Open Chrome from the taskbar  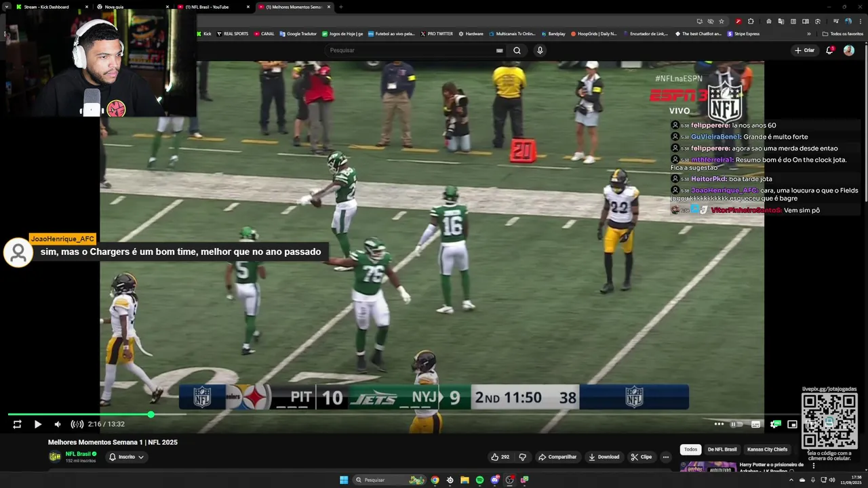(435, 480)
